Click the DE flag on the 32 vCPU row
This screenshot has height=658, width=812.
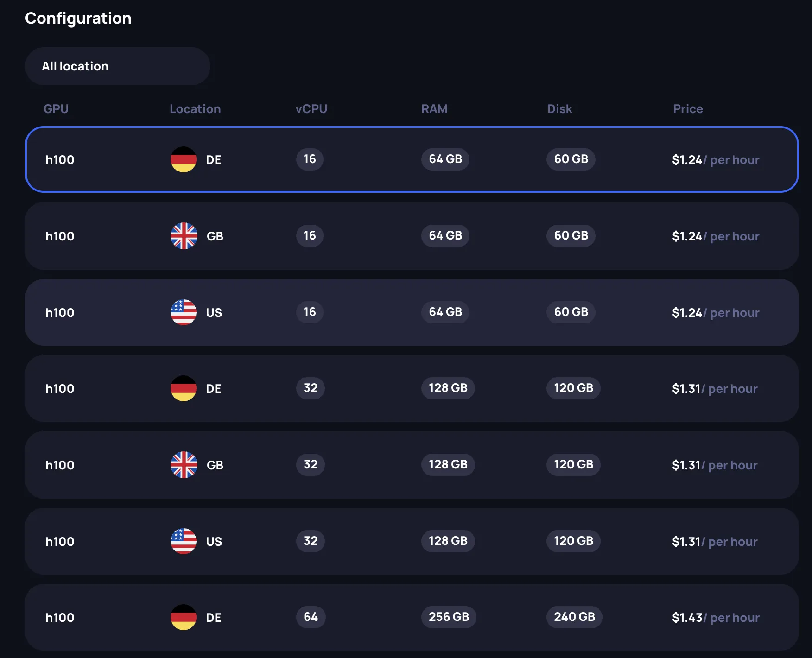184,388
